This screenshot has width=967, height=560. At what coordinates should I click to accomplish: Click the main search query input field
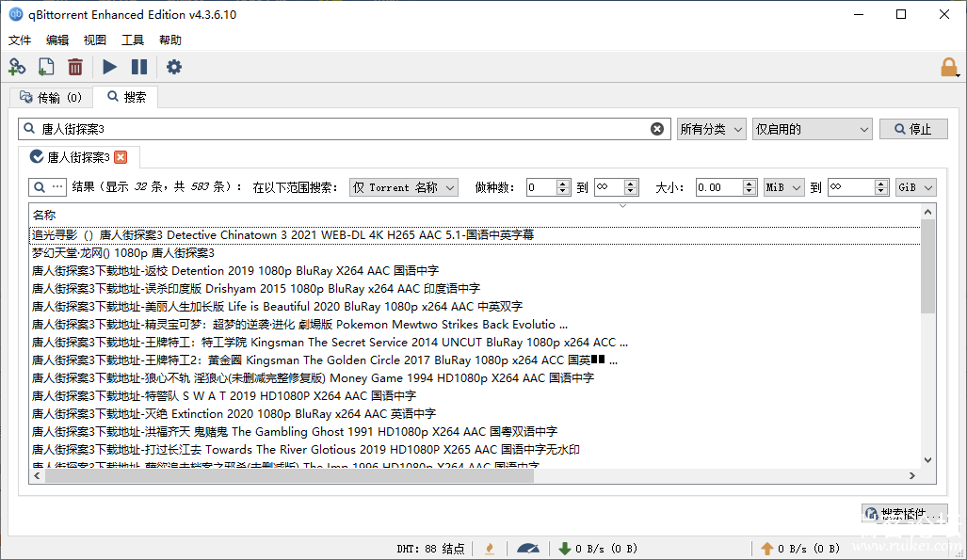coord(344,129)
